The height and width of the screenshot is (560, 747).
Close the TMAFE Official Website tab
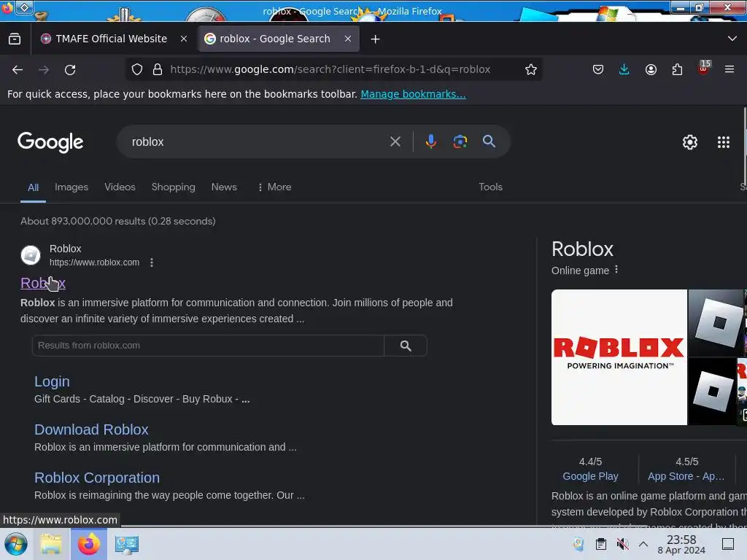point(184,39)
